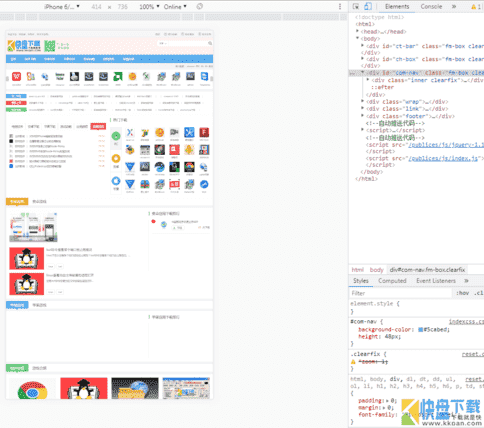Click the orange section label tab on the page
This screenshot has width=484, height=428.
[x=17, y=202]
